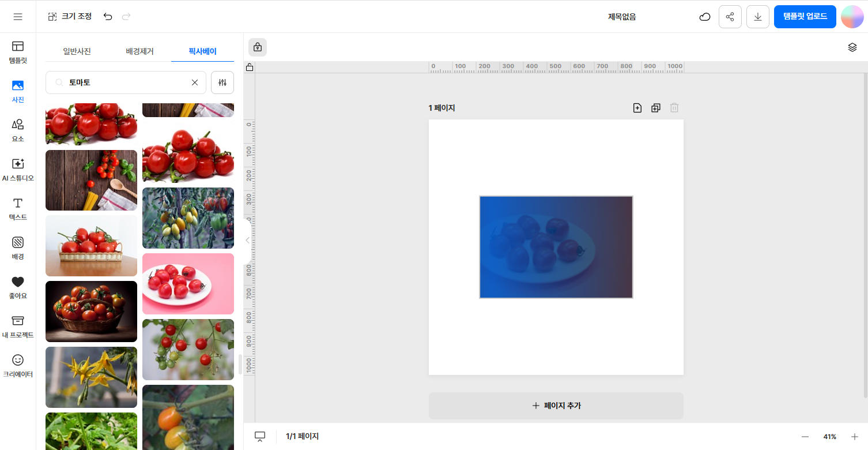
Task: Click the 페이지 추가 button
Action: (556, 406)
